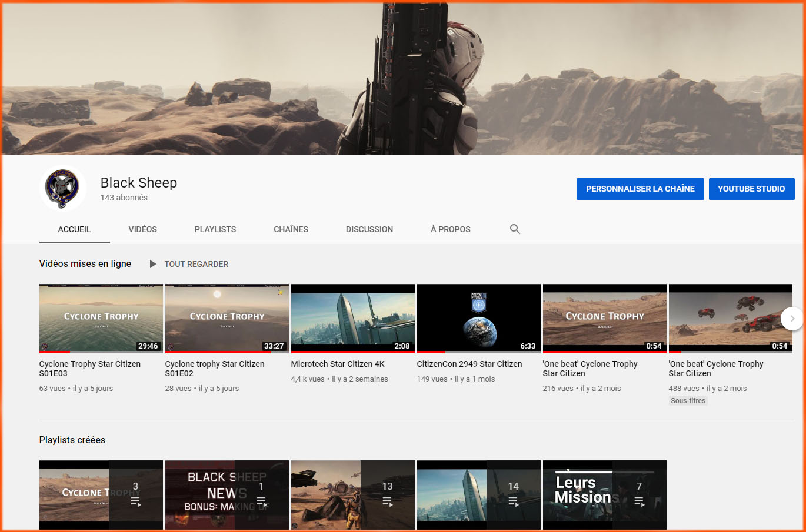Click '63 vues • il y a 5 jours'

(x=76, y=389)
